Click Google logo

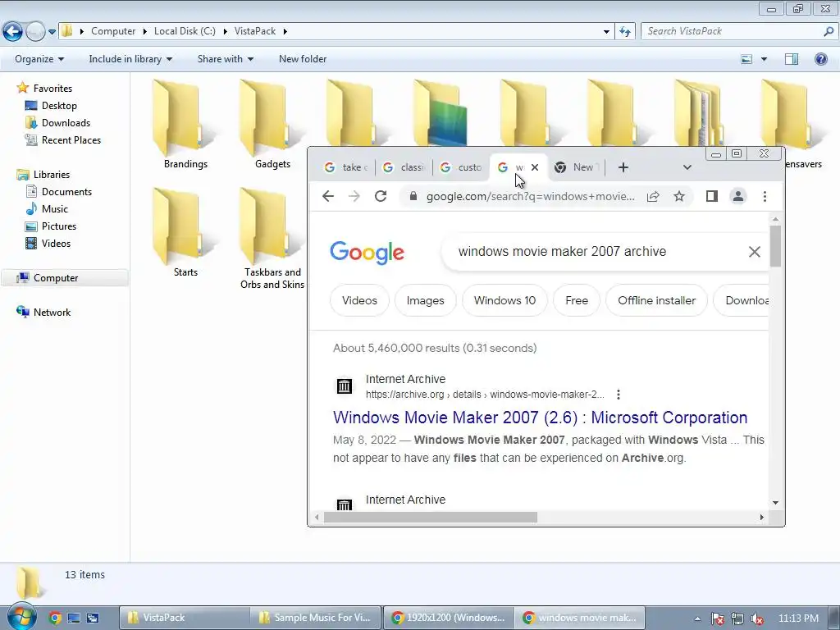coord(367,253)
